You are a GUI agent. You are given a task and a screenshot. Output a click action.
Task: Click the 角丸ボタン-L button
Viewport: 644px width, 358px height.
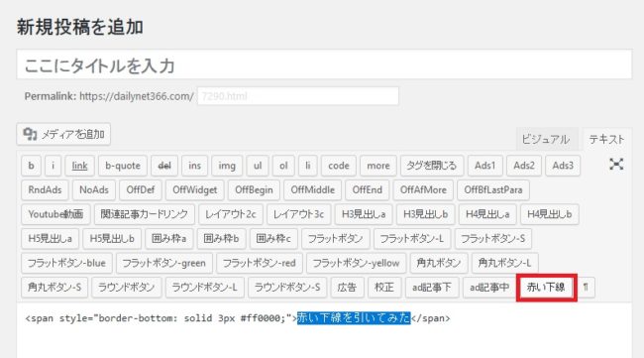(x=504, y=263)
